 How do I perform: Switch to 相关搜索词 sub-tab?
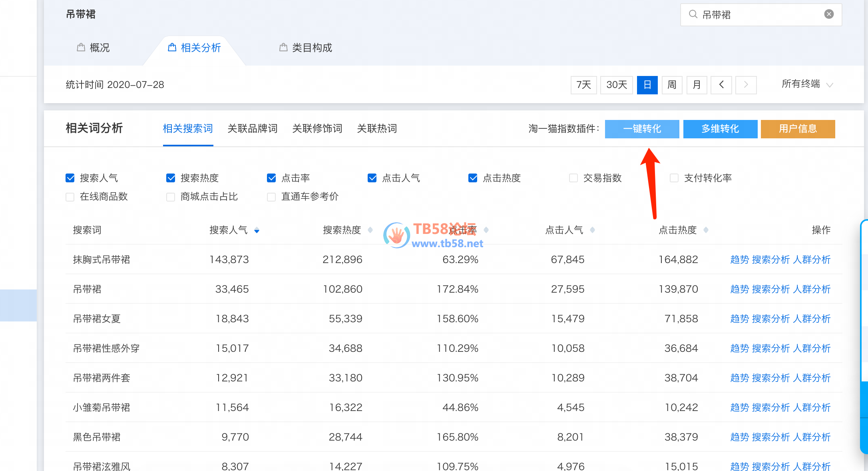(188, 129)
